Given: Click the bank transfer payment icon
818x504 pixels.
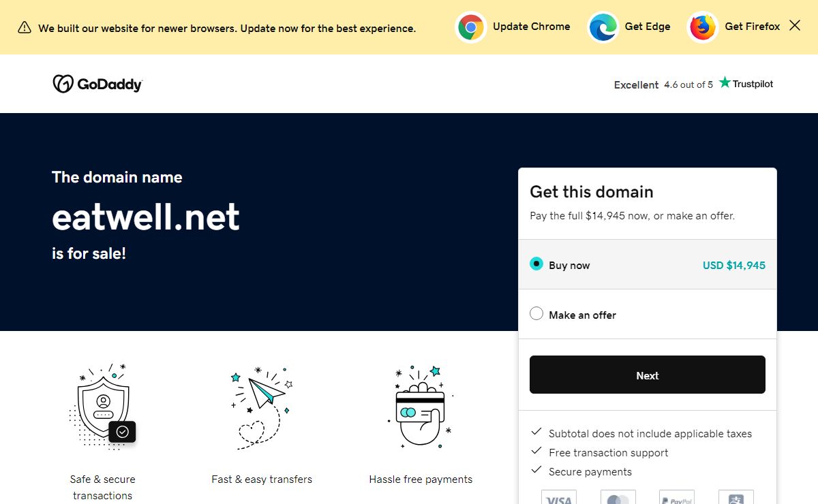Looking at the screenshot, I should [x=736, y=499].
